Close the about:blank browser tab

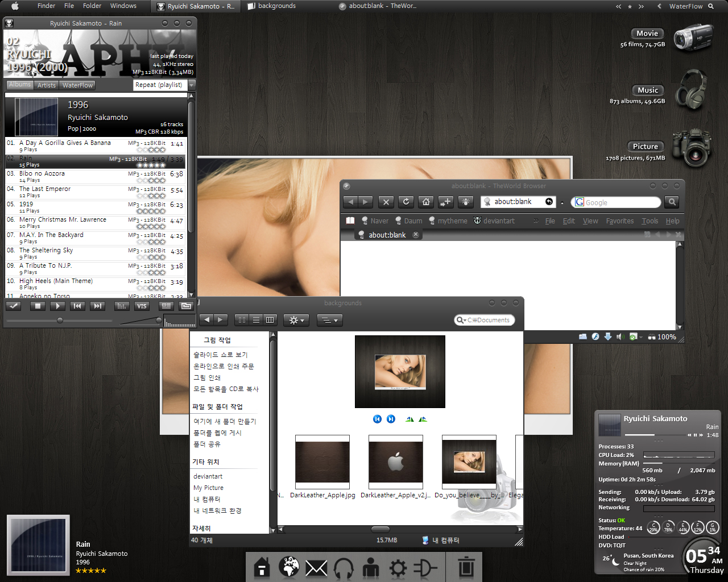tap(416, 235)
